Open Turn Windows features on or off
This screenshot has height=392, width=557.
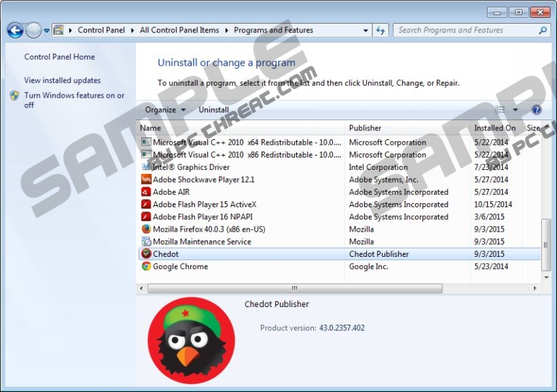click(x=74, y=101)
